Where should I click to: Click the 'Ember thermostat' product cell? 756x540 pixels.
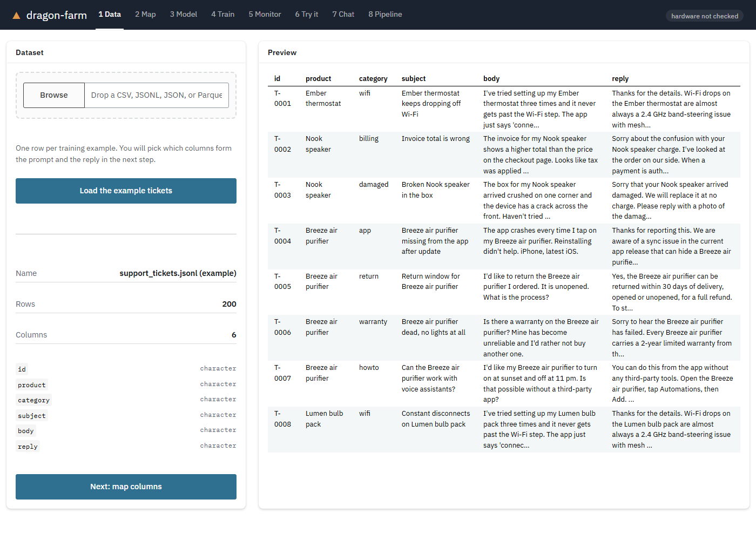click(x=323, y=98)
